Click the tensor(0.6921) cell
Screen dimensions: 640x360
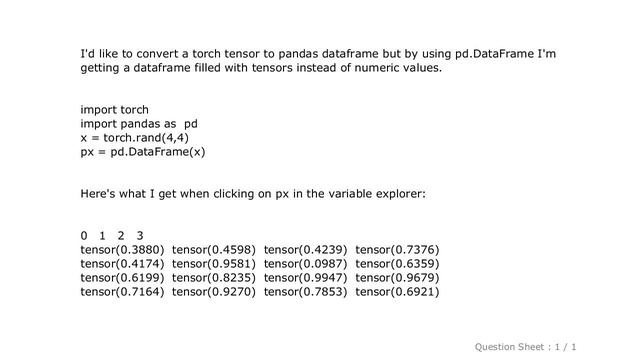pyautogui.click(x=397, y=292)
